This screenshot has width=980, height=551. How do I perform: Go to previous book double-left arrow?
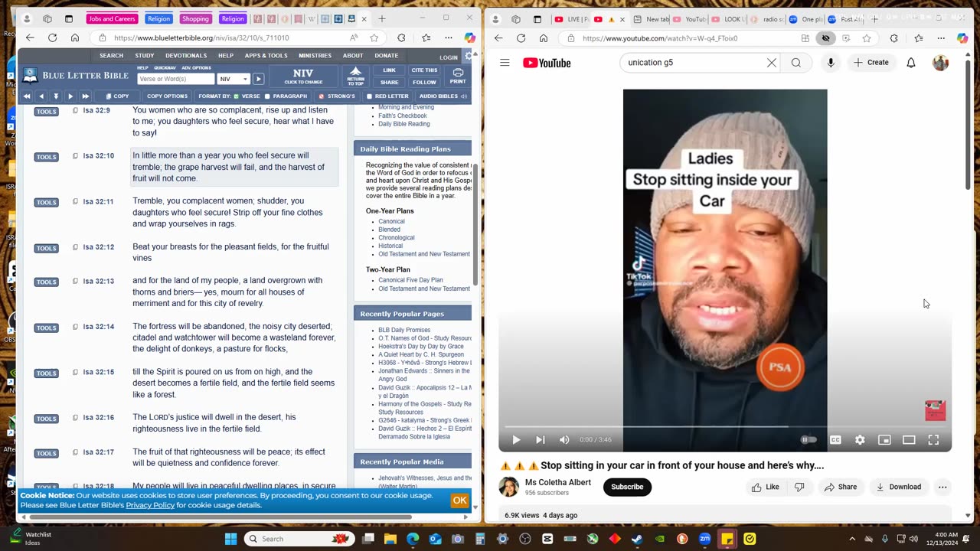27,96
